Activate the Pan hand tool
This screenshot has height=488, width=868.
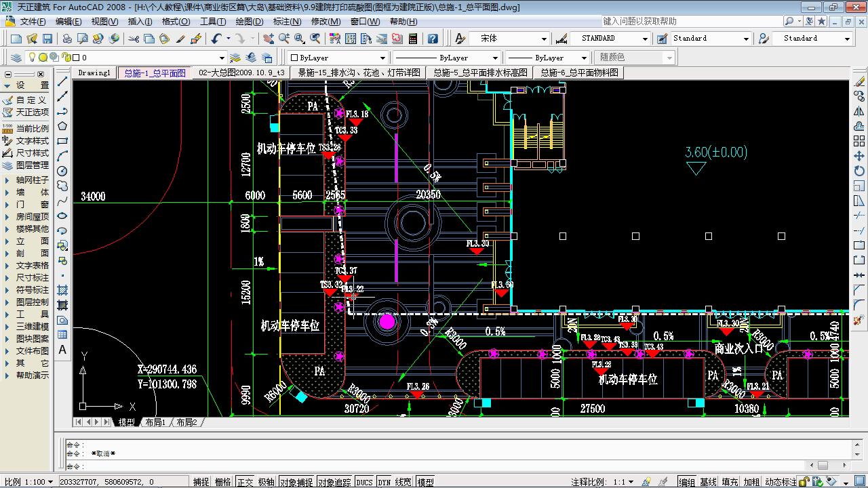[267, 39]
